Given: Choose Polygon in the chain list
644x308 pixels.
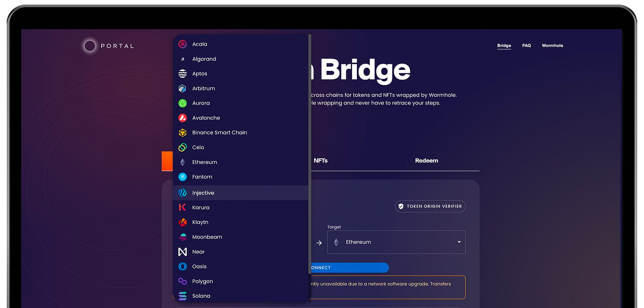Looking at the screenshot, I should pyautogui.click(x=241, y=281).
